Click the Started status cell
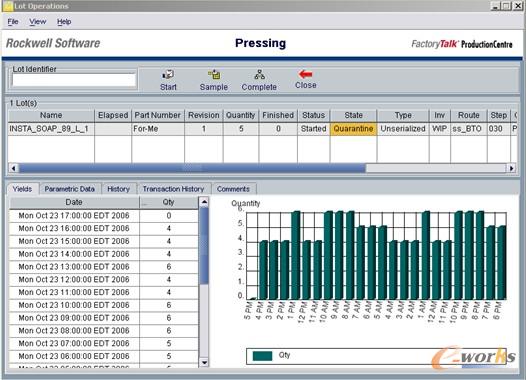This screenshot has width=526, height=380. [314, 129]
